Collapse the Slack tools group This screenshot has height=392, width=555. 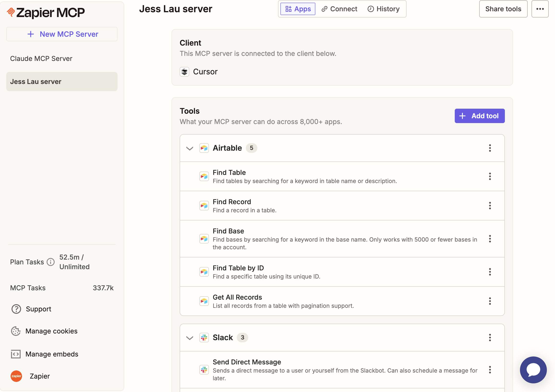pyautogui.click(x=190, y=338)
